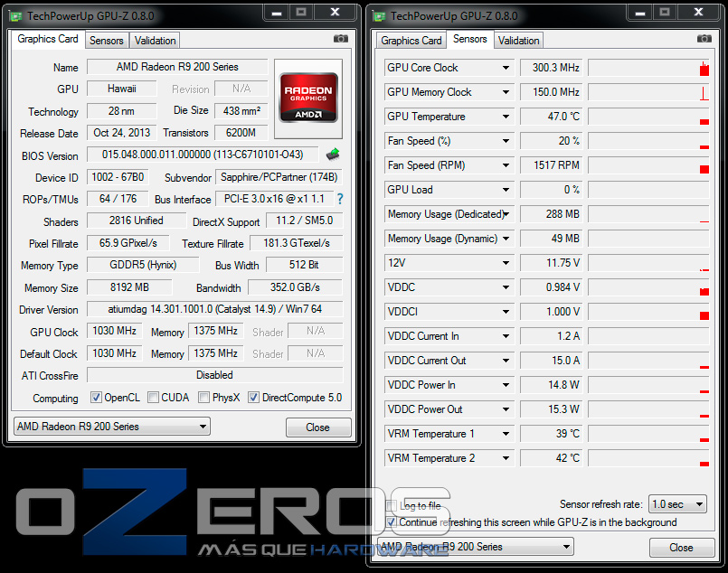Switch to Validation tab in left window
Screen dimensions: 728x573
[x=155, y=41]
